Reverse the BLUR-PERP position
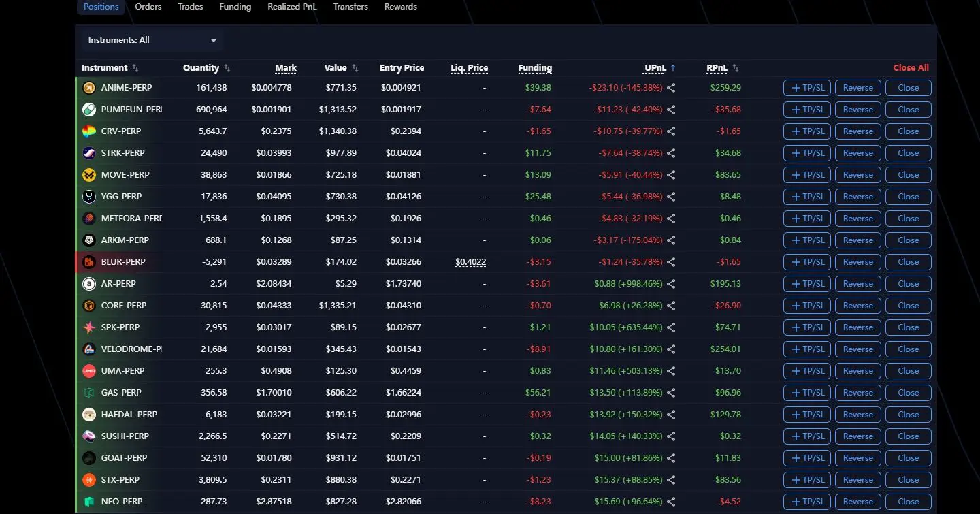 click(858, 262)
